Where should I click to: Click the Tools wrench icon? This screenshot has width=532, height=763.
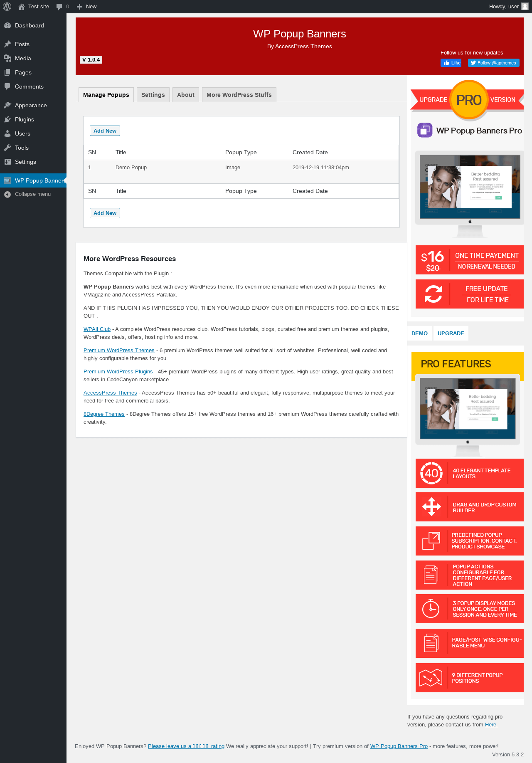coord(7,148)
